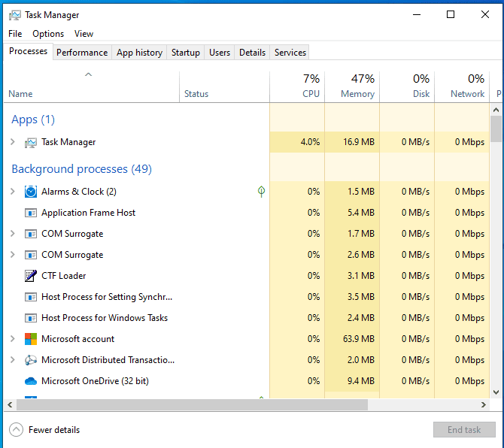Viewport: 504px width, 448px height.
Task: Click the vertical scrollbar down arrow
Action: [x=496, y=392]
